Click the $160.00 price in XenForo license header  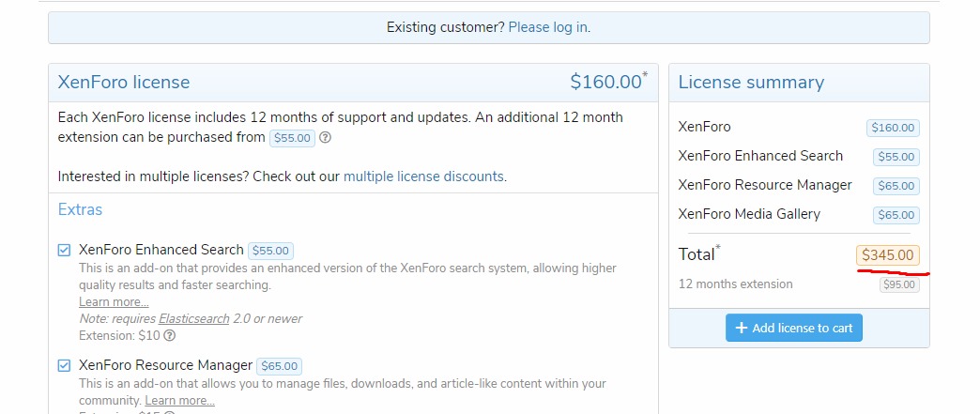605,83
